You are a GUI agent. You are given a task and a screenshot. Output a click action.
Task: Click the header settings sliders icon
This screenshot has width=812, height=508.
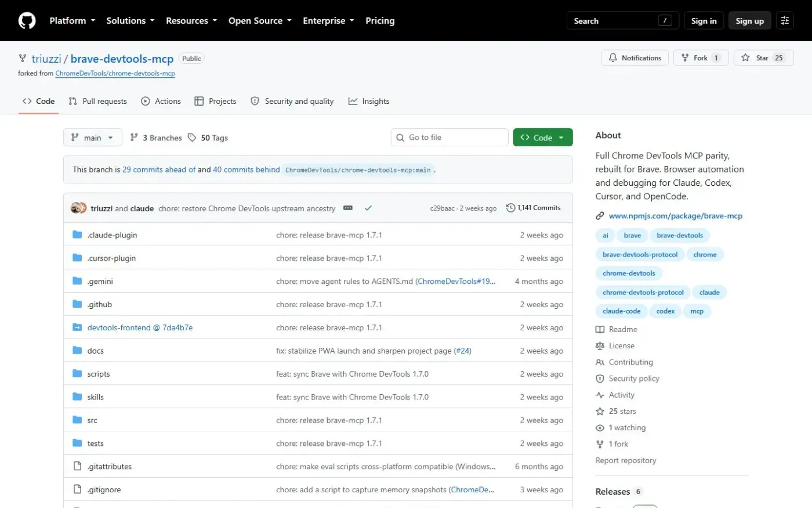click(785, 21)
